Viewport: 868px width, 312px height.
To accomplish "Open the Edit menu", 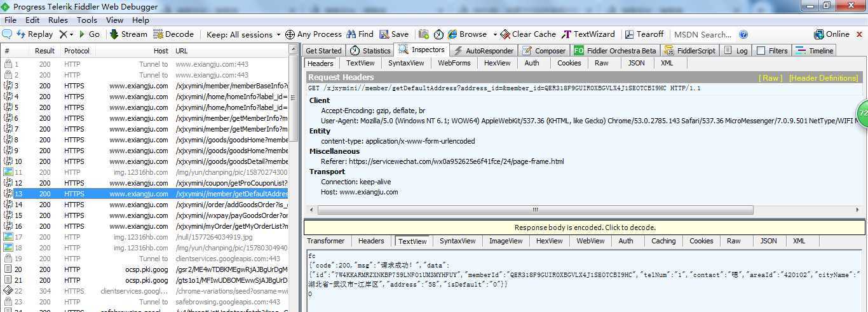I will (x=32, y=20).
